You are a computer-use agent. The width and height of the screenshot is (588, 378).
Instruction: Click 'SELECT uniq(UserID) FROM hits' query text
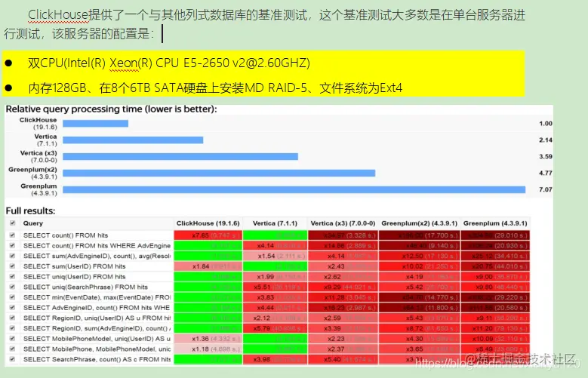pyautogui.click(x=74, y=276)
